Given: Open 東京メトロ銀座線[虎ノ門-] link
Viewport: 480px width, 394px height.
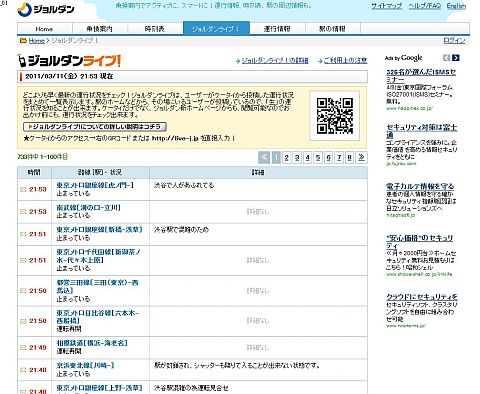Looking at the screenshot, I should [x=95, y=185].
